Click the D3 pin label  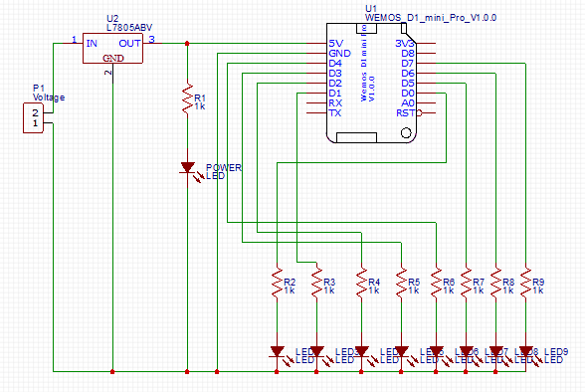(x=335, y=73)
